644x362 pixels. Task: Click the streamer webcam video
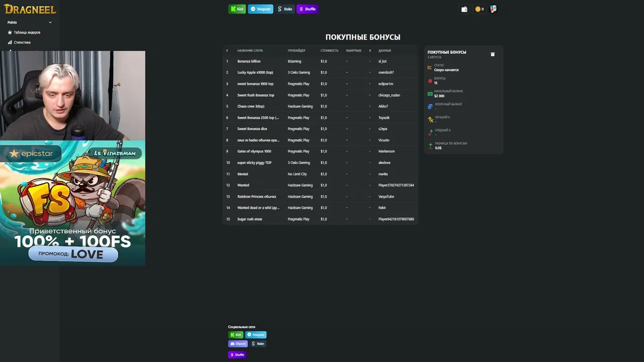point(72,96)
